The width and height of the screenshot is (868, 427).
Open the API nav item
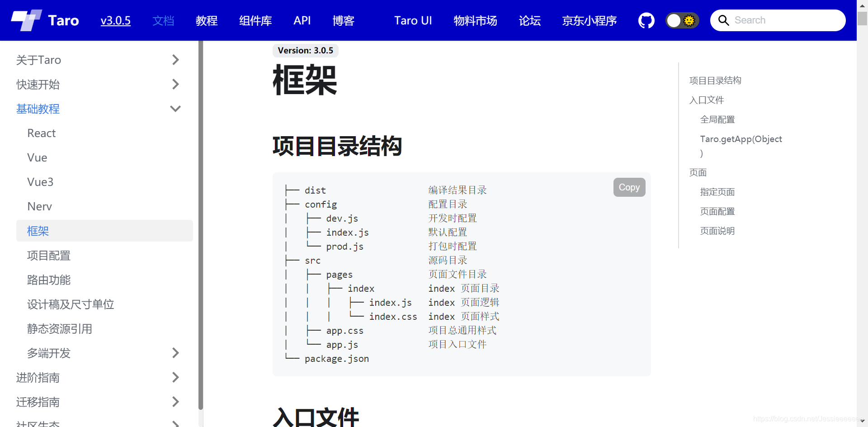(x=302, y=20)
